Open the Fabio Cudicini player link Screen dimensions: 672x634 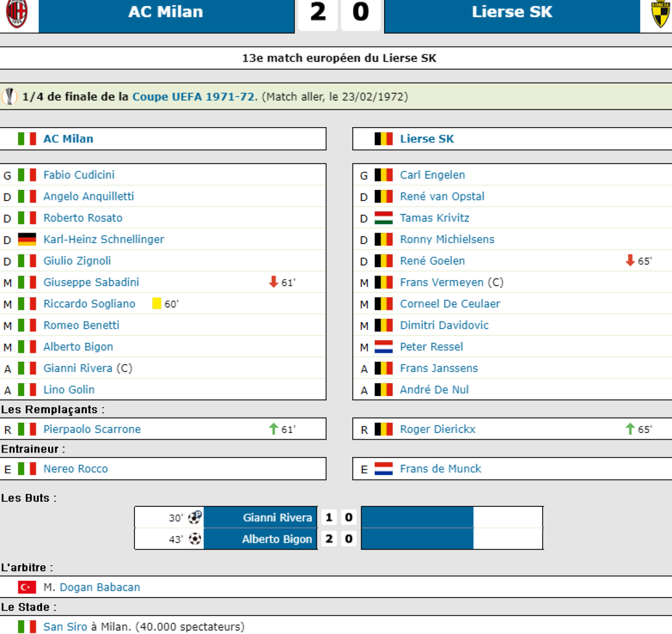tap(79, 175)
